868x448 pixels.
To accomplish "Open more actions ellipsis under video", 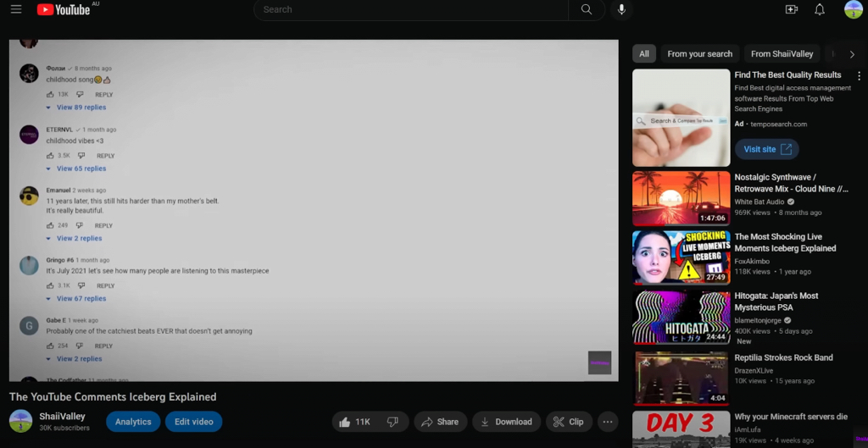I will 608,422.
